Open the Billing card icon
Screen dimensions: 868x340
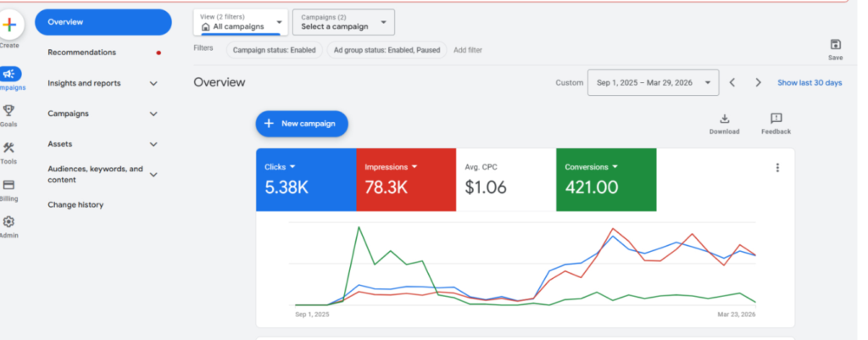click(9, 185)
